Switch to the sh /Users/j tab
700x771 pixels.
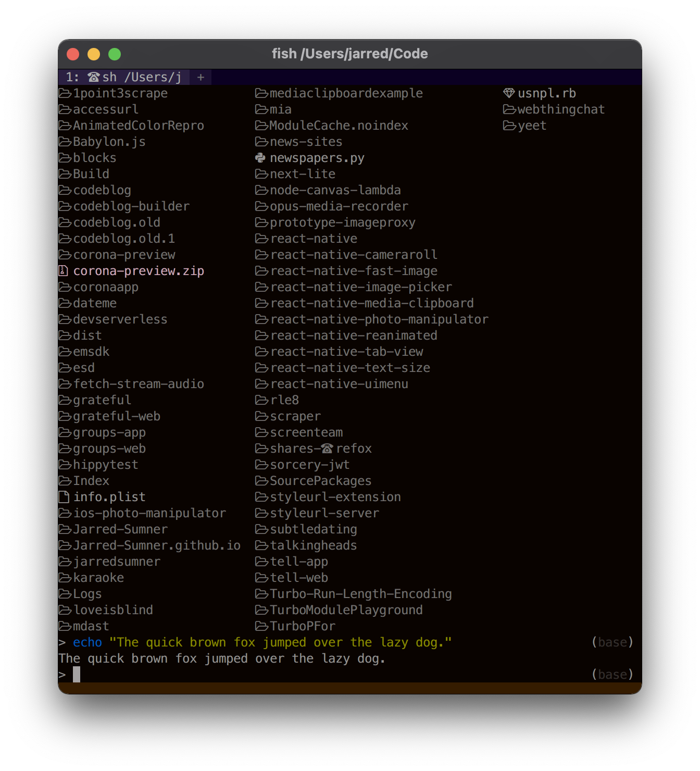coord(130,77)
